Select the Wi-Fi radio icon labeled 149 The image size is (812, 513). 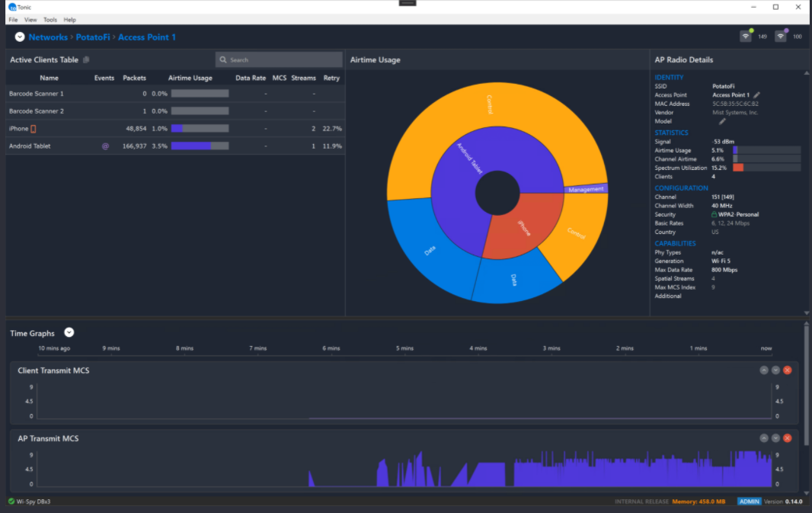(x=746, y=37)
